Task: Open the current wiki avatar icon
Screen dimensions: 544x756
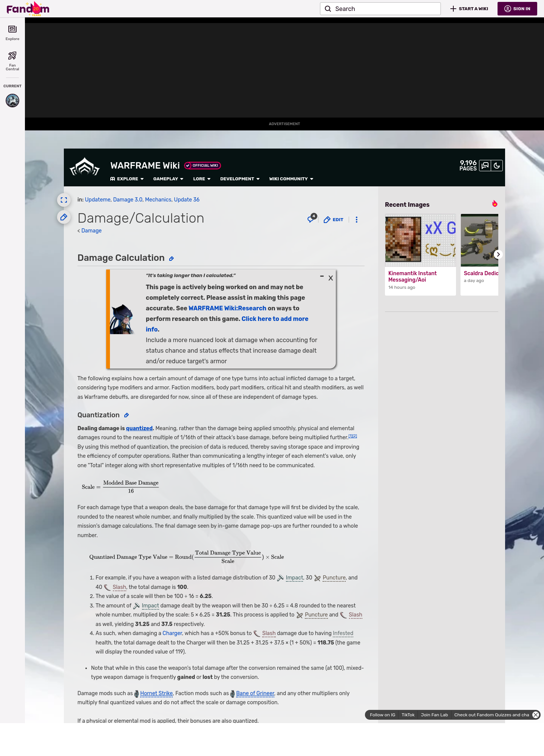Action: click(x=12, y=101)
